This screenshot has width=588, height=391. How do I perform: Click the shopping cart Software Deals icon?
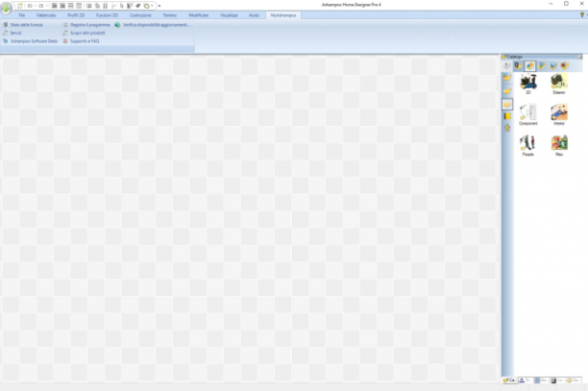(5, 41)
